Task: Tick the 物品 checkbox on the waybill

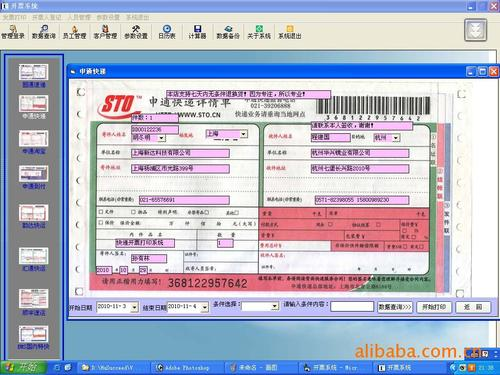Action: click(x=133, y=212)
